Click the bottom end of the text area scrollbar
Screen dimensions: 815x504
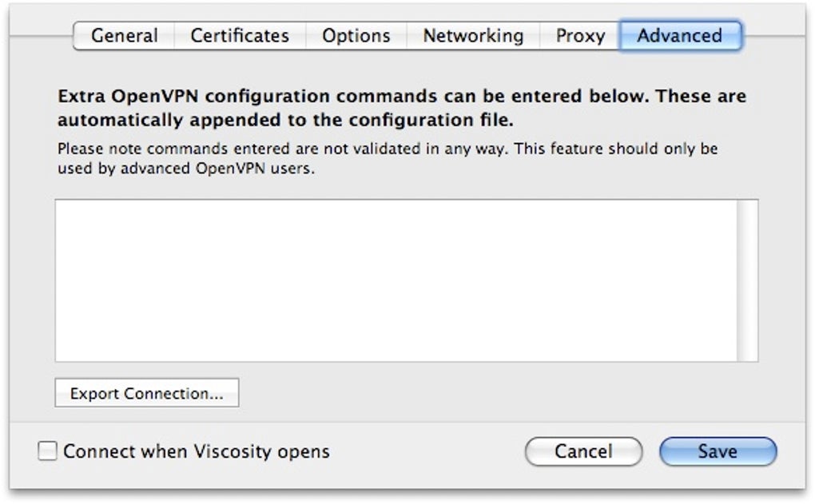coord(746,354)
